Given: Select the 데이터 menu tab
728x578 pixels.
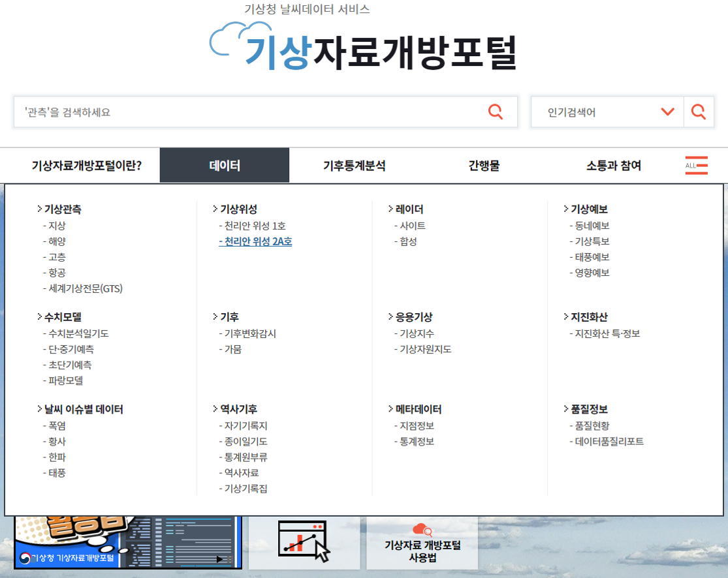Looking at the screenshot, I should point(225,166).
